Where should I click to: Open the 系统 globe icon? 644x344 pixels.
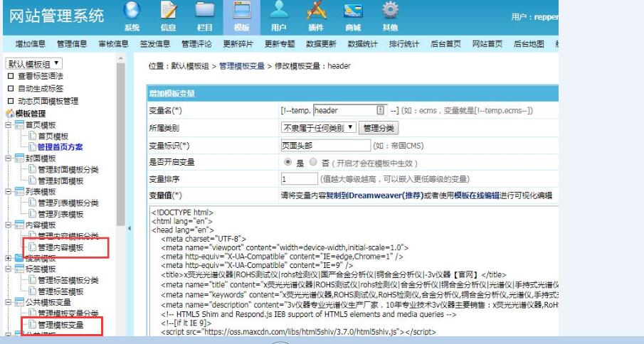click(x=132, y=11)
